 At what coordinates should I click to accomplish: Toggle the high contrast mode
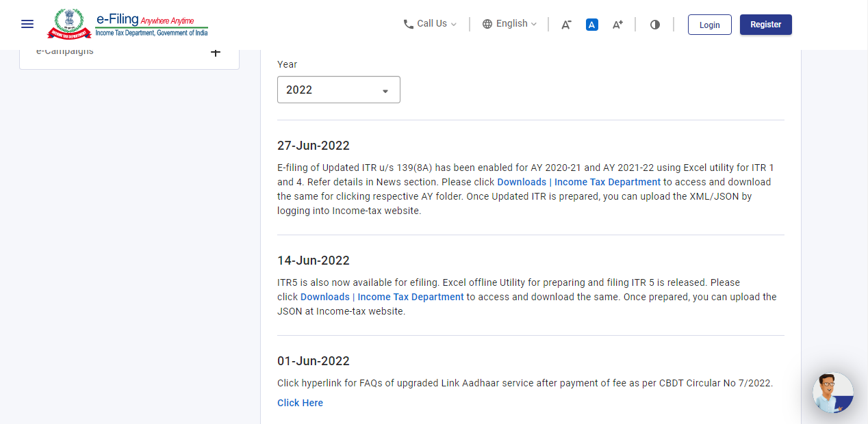click(x=655, y=25)
